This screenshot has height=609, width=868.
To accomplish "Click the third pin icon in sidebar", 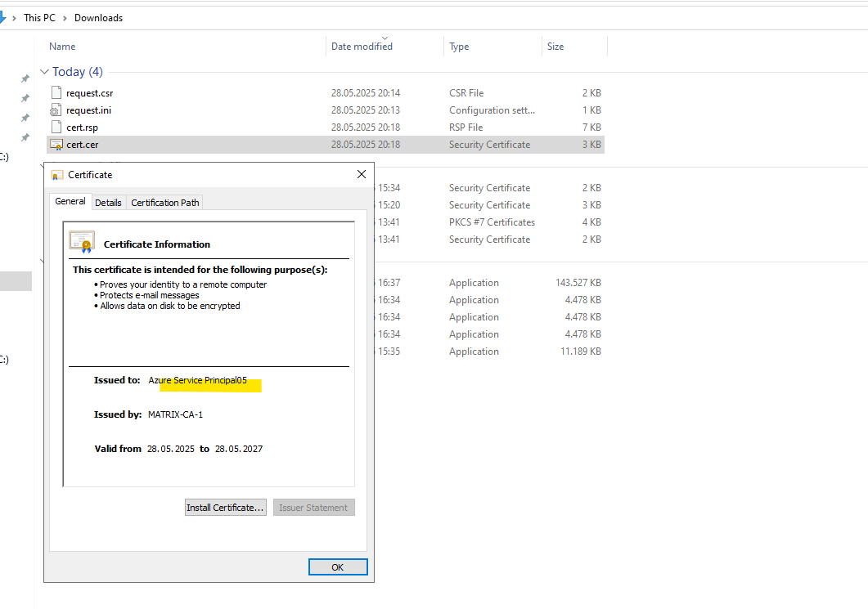I will 25,118.
